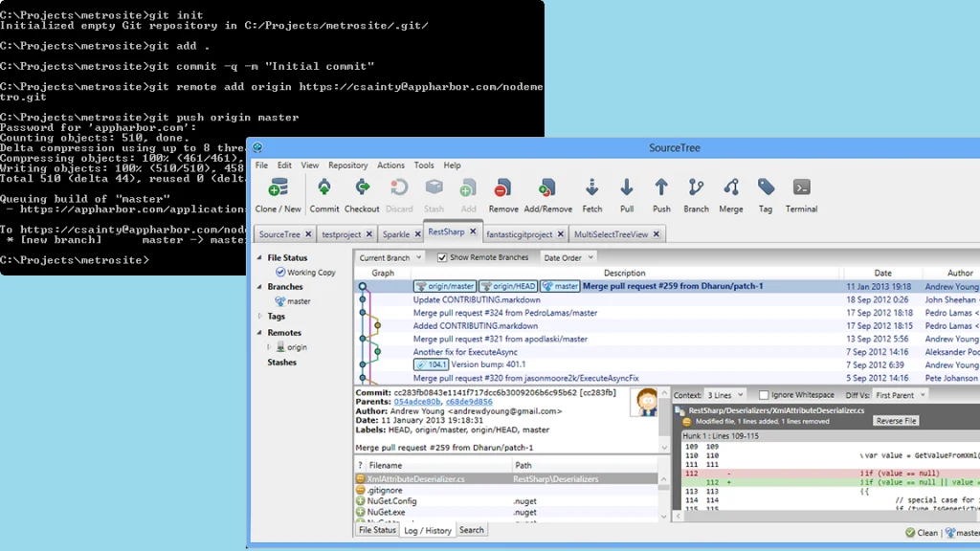Viewport: 980px width, 551px height.
Task: Click the 104.1 tag label
Action: [431, 364]
